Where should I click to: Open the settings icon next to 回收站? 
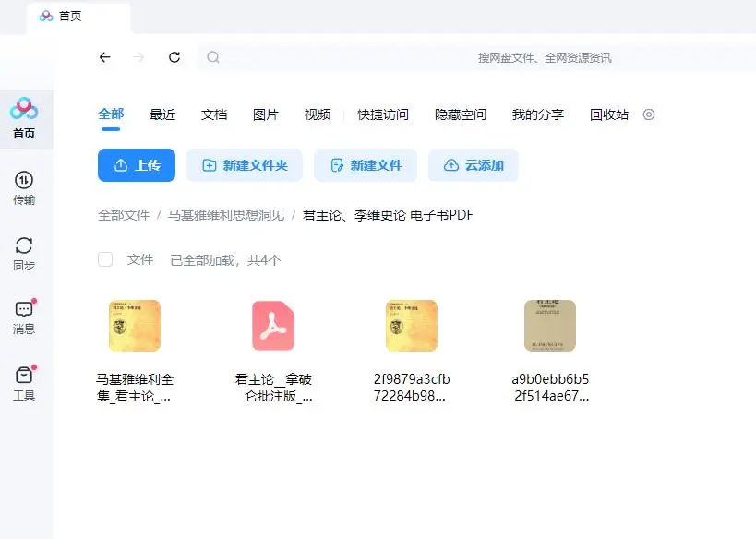click(x=649, y=114)
